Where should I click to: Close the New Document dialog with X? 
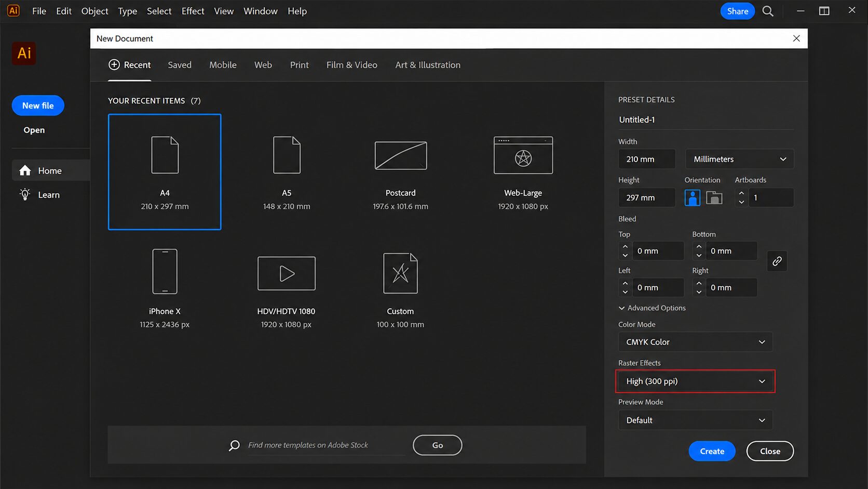tap(796, 38)
